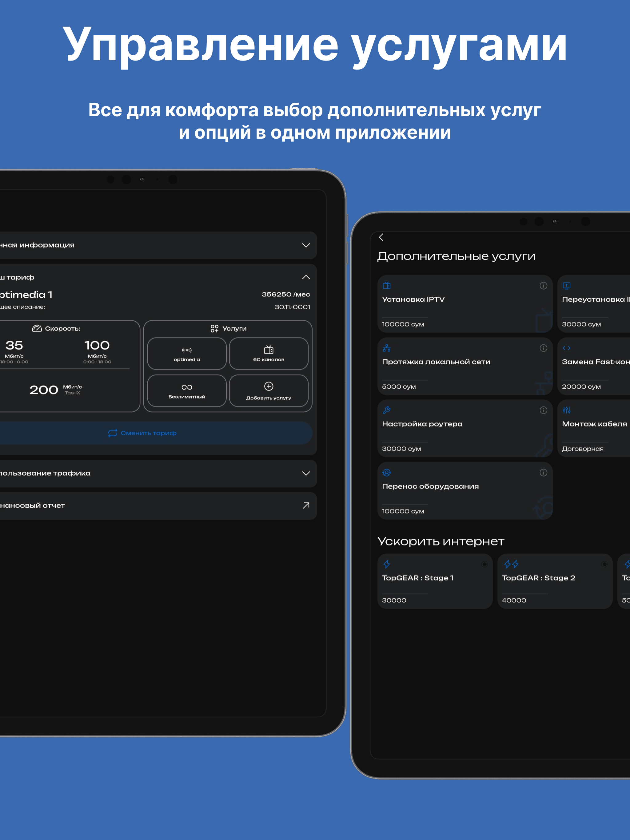The width and height of the screenshot is (630, 840).
Task: Tap the back arrow above Дополнительные услуги
Action: [381, 237]
